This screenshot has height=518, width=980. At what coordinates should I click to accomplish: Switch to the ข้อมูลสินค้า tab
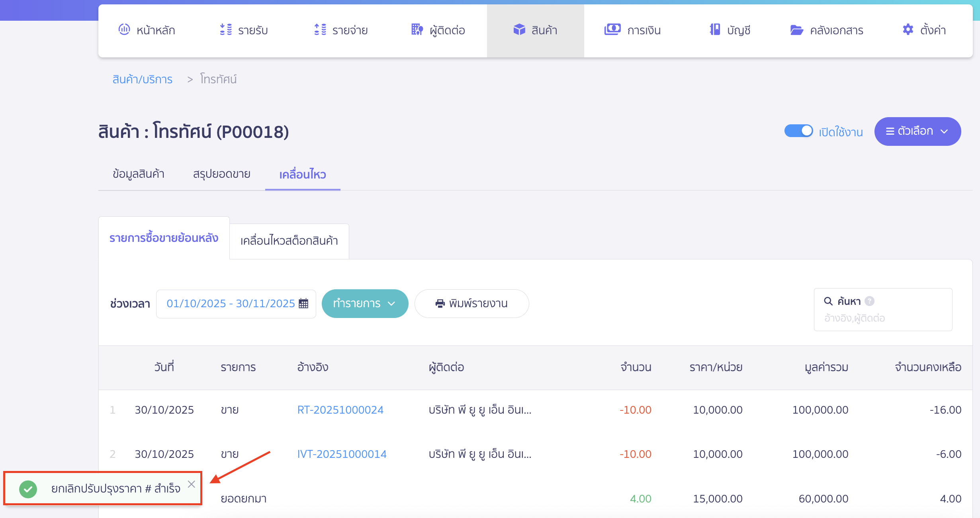138,174
